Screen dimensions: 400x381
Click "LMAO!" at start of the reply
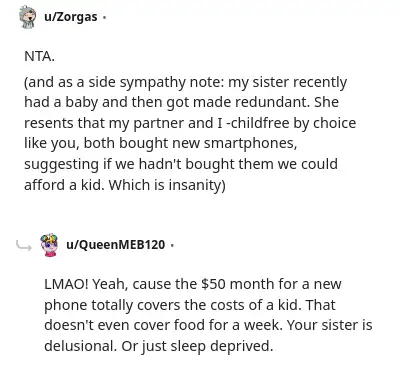coord(66,284)
